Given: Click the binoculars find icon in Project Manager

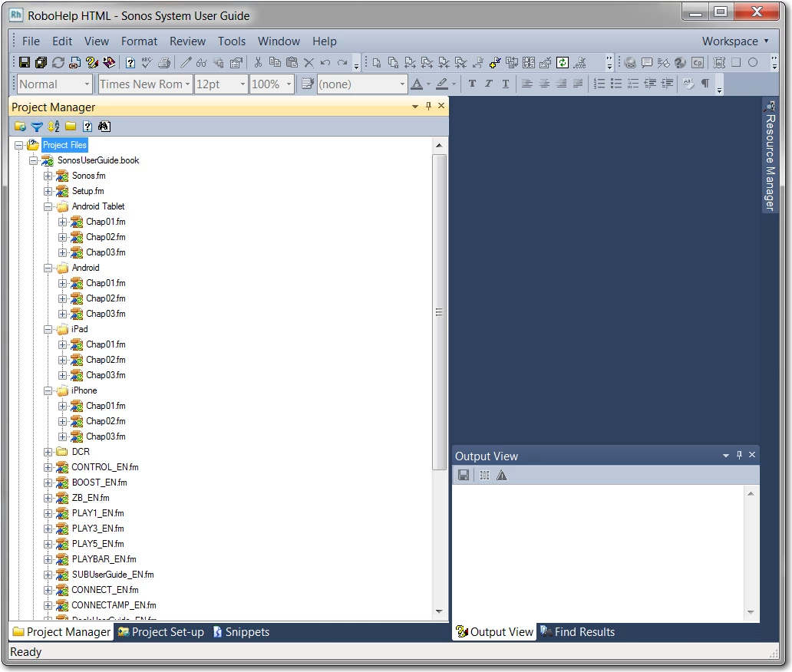Looking at the screenshot, I should point(104,127).
